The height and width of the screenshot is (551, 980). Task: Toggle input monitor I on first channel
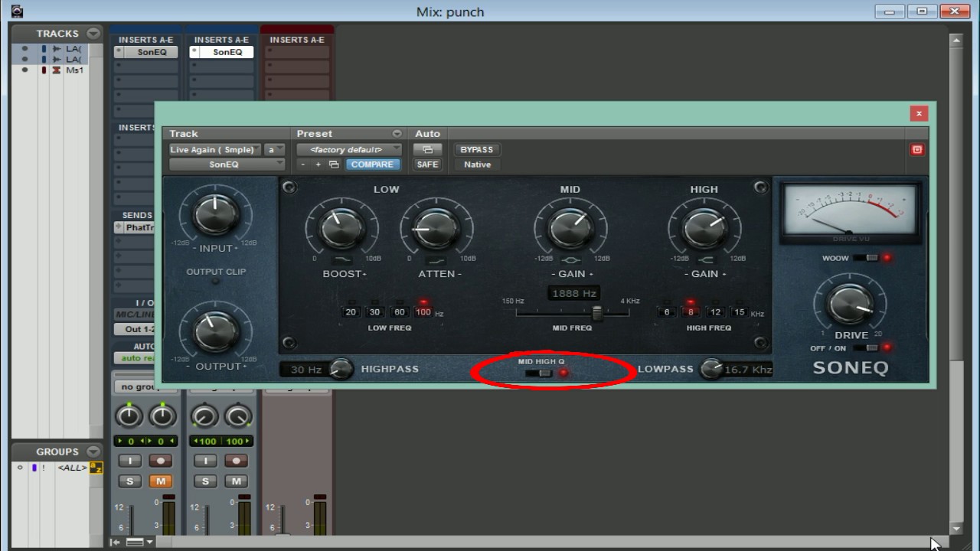[129, 461]
